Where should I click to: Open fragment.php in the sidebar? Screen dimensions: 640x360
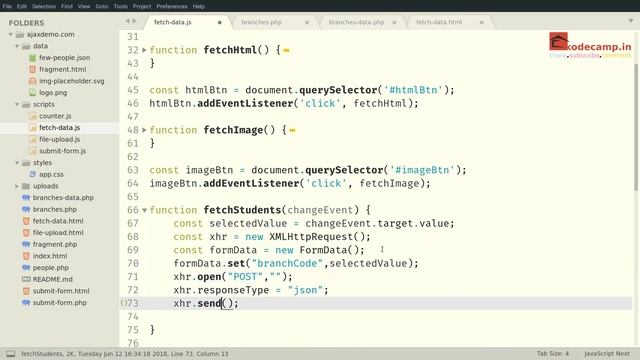point(55,244)
